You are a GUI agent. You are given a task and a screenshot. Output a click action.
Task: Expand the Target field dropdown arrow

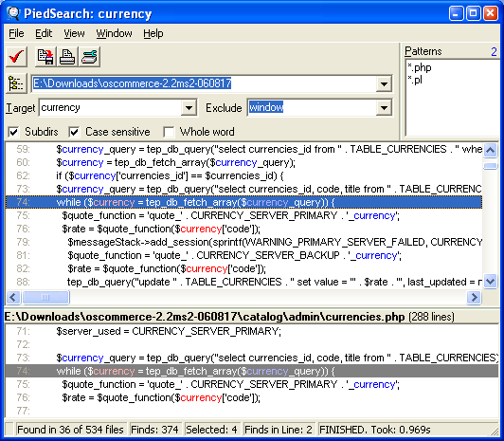click(x=189, y=108)
